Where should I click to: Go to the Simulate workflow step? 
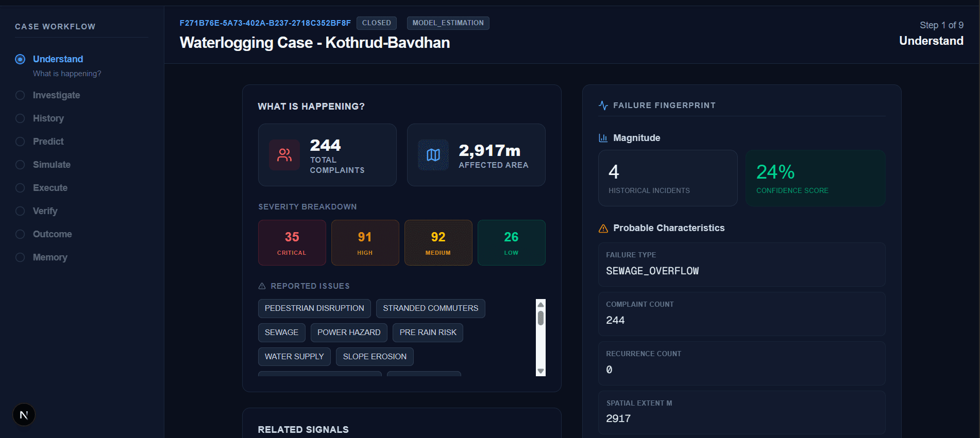coord(52,165)
